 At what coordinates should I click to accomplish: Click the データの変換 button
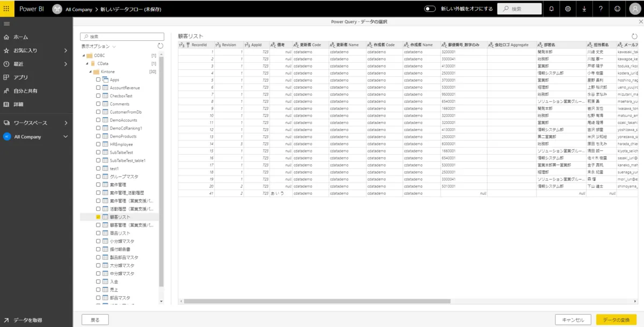click(x=616, y=319)
